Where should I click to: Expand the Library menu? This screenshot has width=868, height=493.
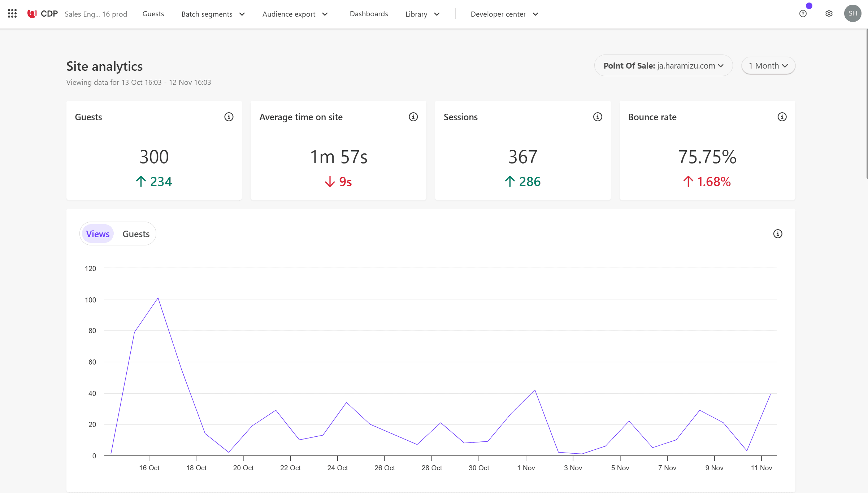[x=422, y=14]
